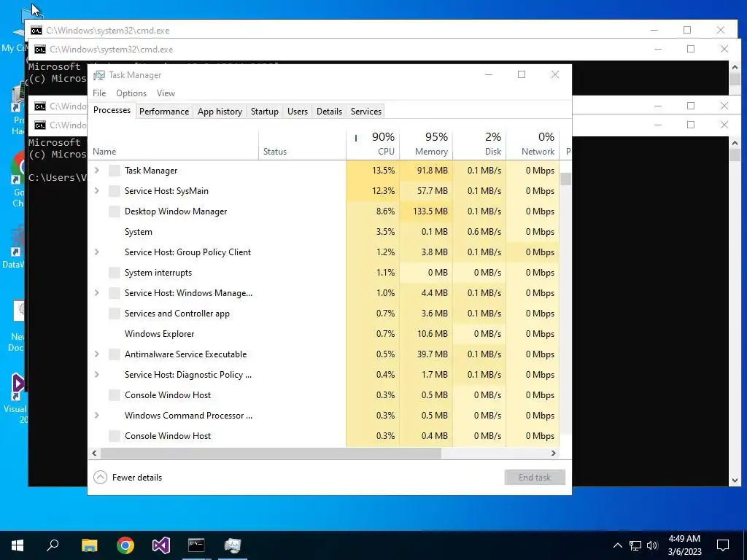Sort by the Name column header
Screen dimensions: 747x560
pyautogui.click(x=174, y=144)
